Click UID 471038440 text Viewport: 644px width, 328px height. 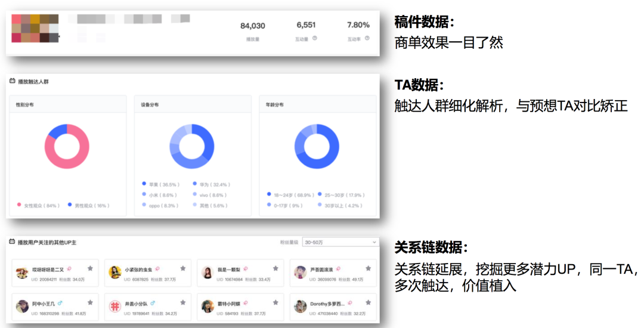pyautogui.click(x=324, y=314)
